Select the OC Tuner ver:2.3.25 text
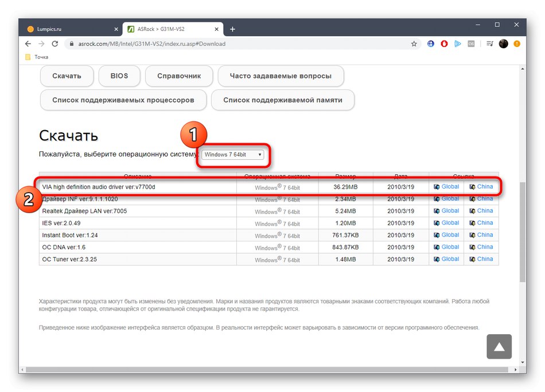The image size is (545, 392). [x=69, y=260]
